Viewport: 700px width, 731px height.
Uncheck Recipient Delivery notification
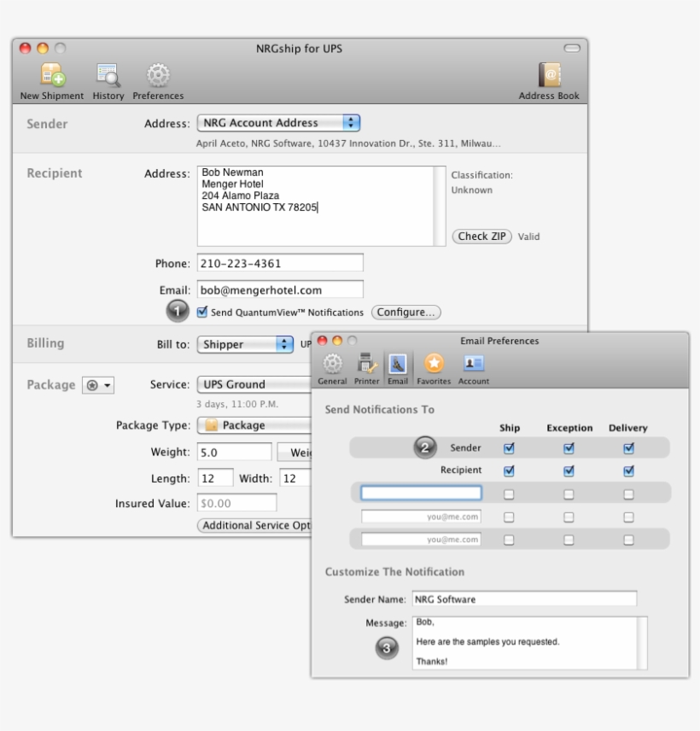coord(628,471)
